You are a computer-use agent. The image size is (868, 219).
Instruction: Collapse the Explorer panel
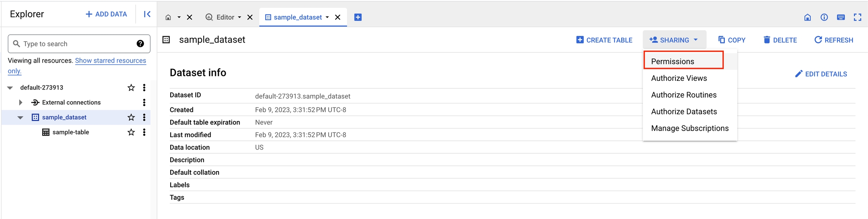pos(147,14)
